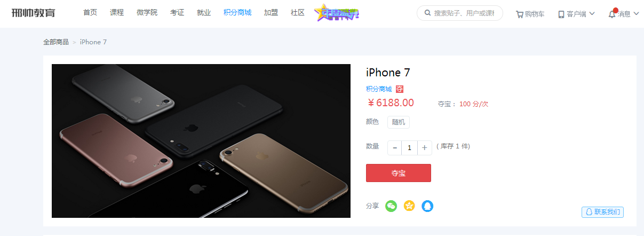
Task: Click the red 夺宝 button
Action: [x=399, y=173]
